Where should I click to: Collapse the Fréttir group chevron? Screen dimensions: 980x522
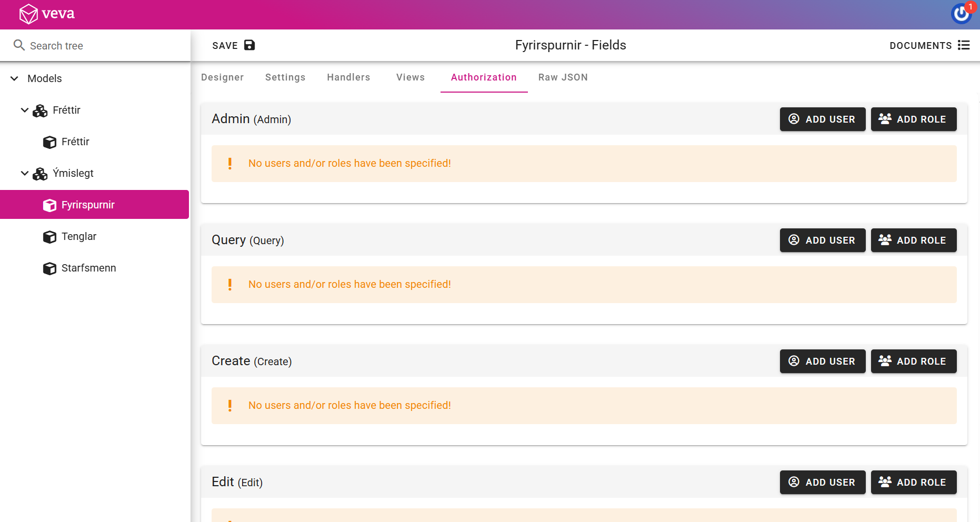coord(24,110)
